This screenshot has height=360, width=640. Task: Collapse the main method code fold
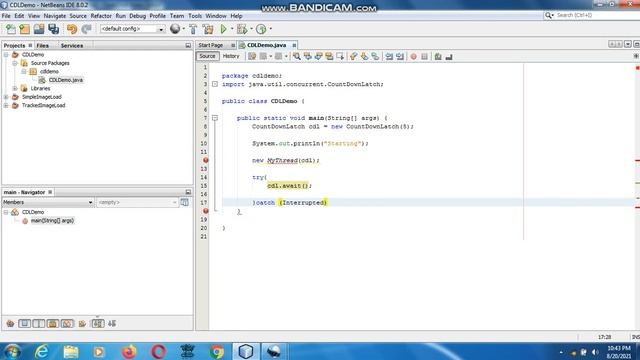[x=215, y=118]
